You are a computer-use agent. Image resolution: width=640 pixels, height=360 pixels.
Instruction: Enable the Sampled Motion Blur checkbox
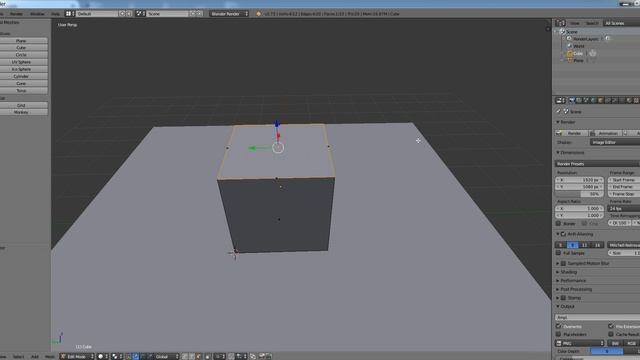pyautogui.click(x=563, y=263)
